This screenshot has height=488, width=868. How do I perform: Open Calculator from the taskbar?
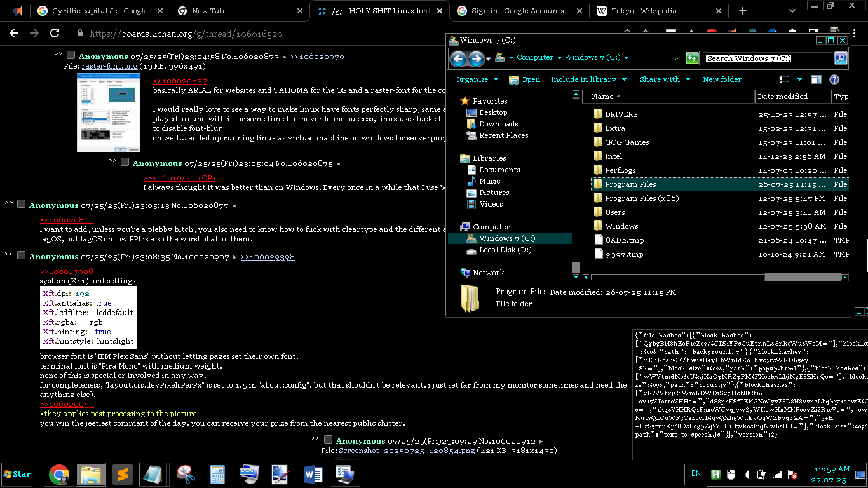pyautogui.click(x=217, y=474)
